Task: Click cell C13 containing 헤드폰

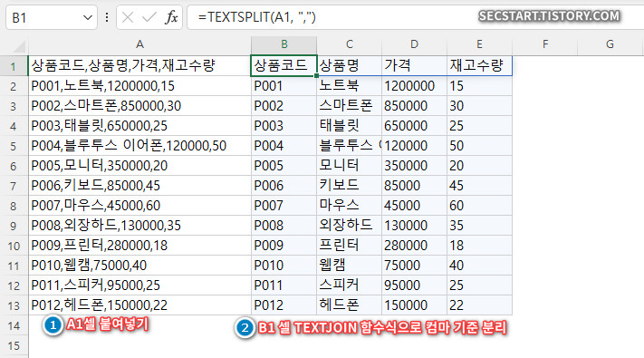Action: pyautogui.click(x=349, y=305)
